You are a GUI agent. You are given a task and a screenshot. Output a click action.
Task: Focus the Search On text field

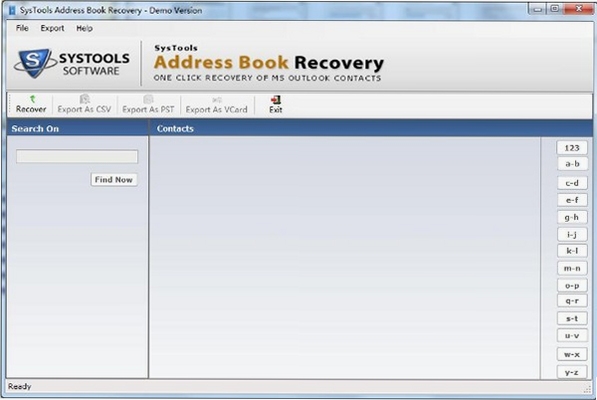77,156
